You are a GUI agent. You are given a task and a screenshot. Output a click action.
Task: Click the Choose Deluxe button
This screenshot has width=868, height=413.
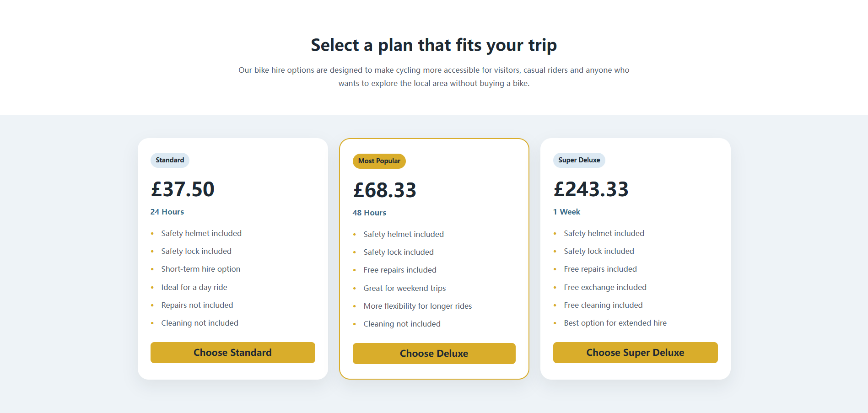pos(434,353)
